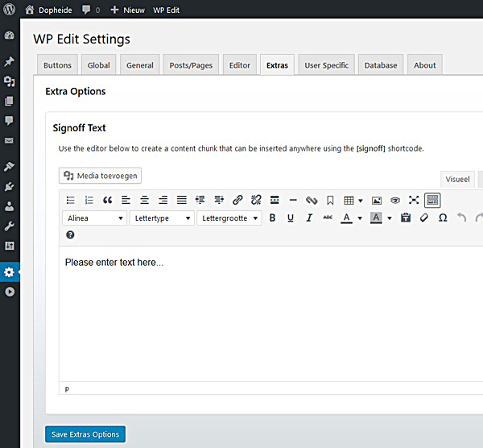The image size is (483, 448).
Task: Open editor keyboard shortcuts help
Action: (x=70, y=235)
